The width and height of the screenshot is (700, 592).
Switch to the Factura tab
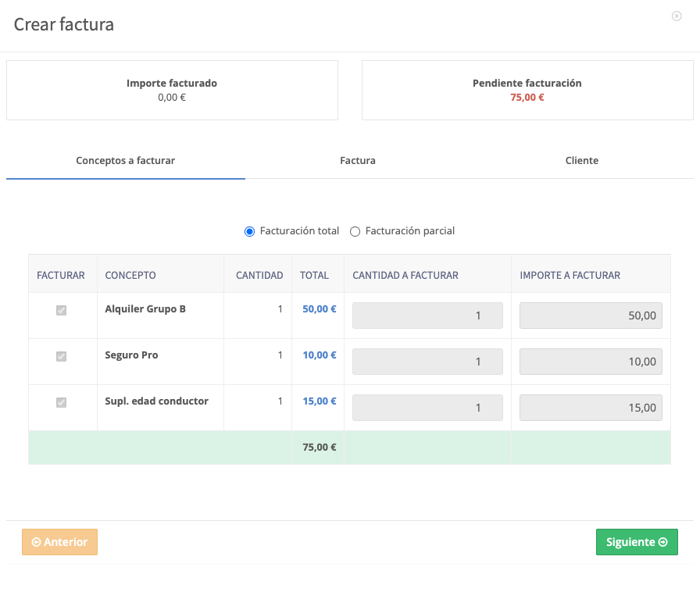pos(358,161)
